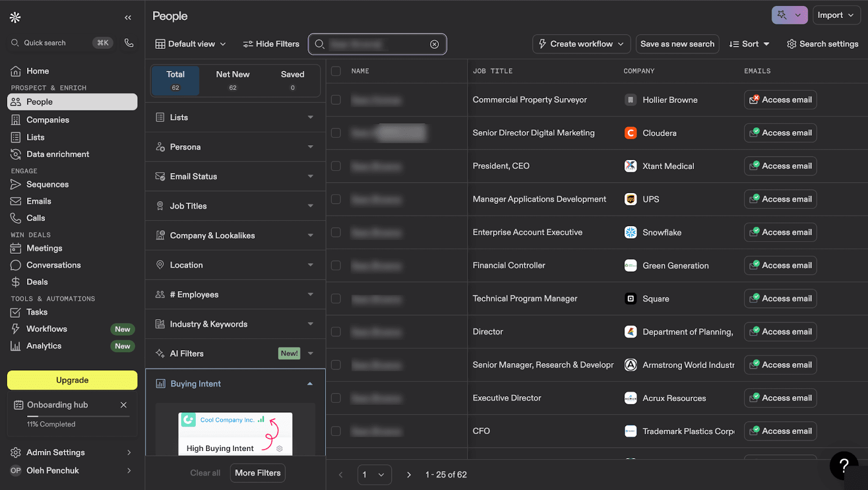Click Save as new search button
The height and width of the screenshot is (490, 868).
(677, 44)
